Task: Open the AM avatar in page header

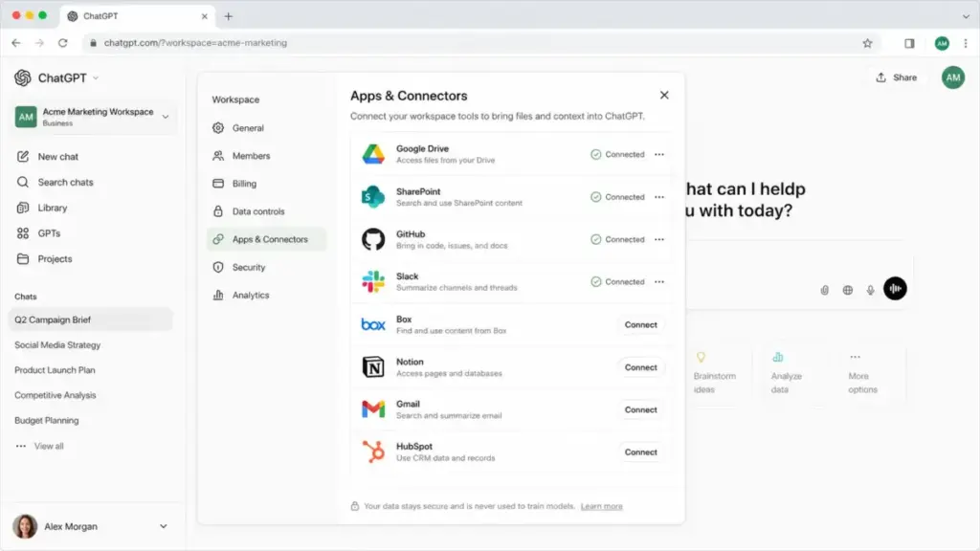Action: click(x=953, y=77)
